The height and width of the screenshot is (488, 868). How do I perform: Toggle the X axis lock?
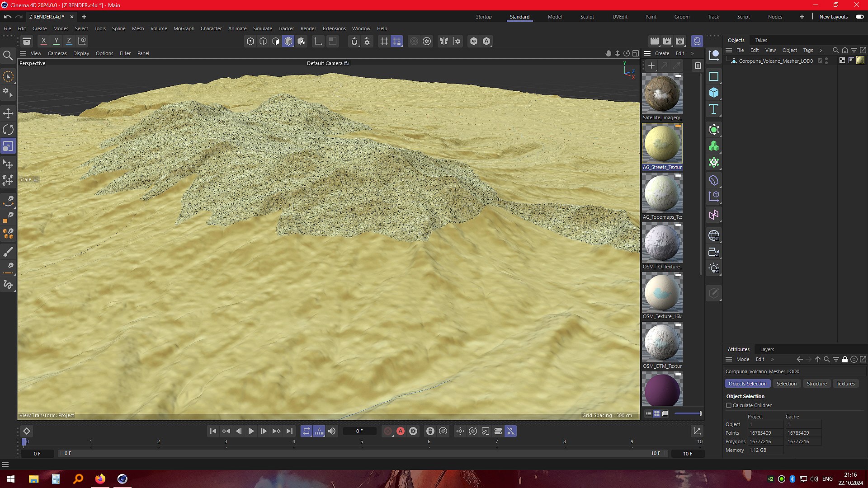coord(44,41)
